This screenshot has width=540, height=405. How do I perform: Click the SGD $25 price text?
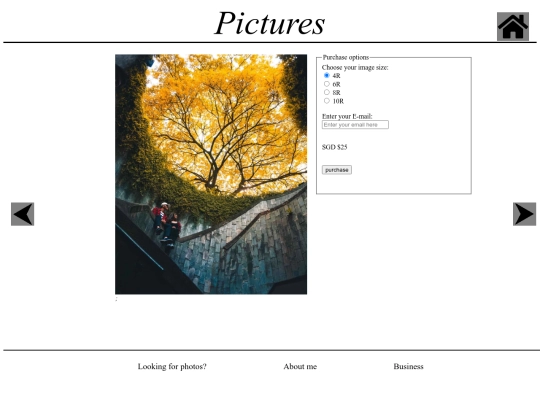click(334, 147)
